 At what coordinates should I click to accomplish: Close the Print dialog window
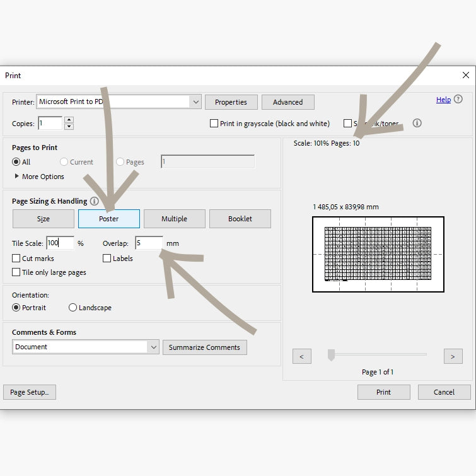pos(465,75)
